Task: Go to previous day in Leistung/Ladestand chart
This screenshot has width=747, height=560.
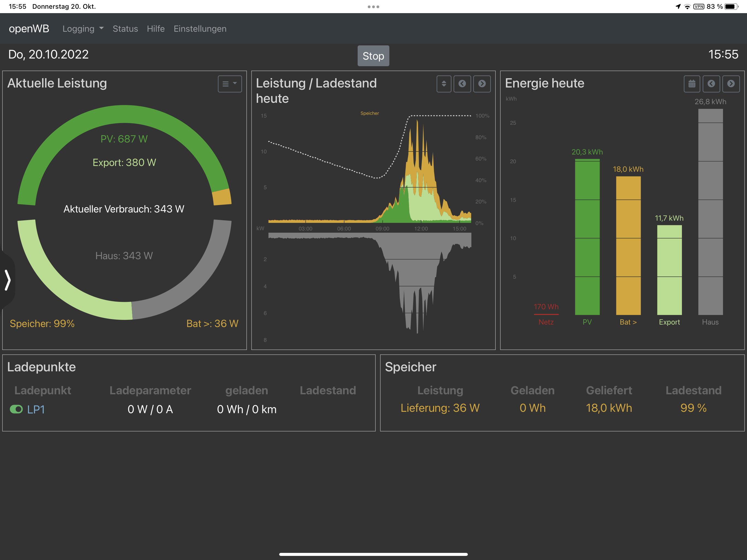Action: tap(462, 84)
